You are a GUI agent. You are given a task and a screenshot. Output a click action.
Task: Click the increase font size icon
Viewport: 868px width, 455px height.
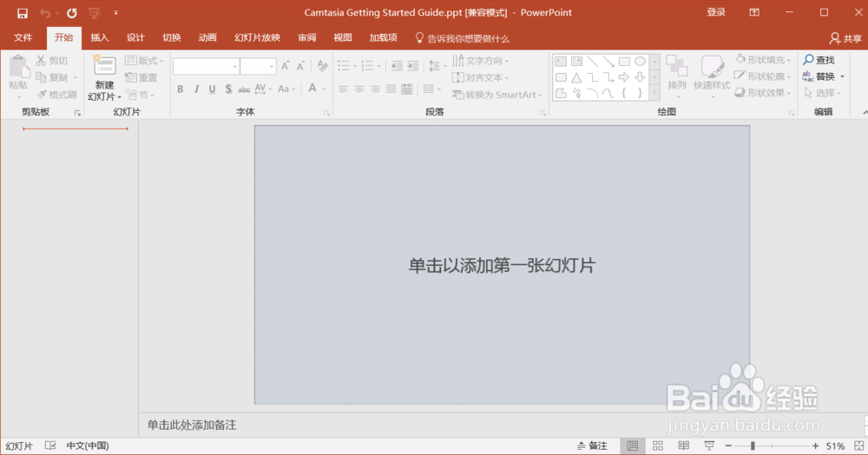pyautogui.click(x=285, y=66)
